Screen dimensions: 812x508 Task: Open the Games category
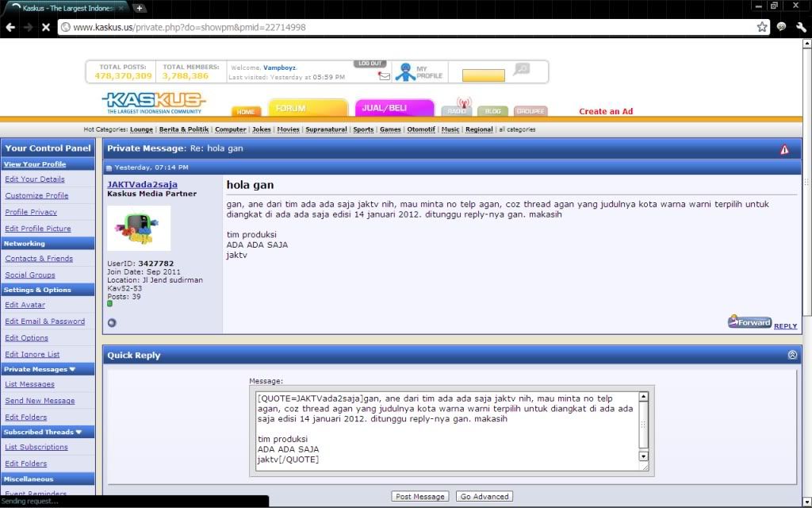390,129
